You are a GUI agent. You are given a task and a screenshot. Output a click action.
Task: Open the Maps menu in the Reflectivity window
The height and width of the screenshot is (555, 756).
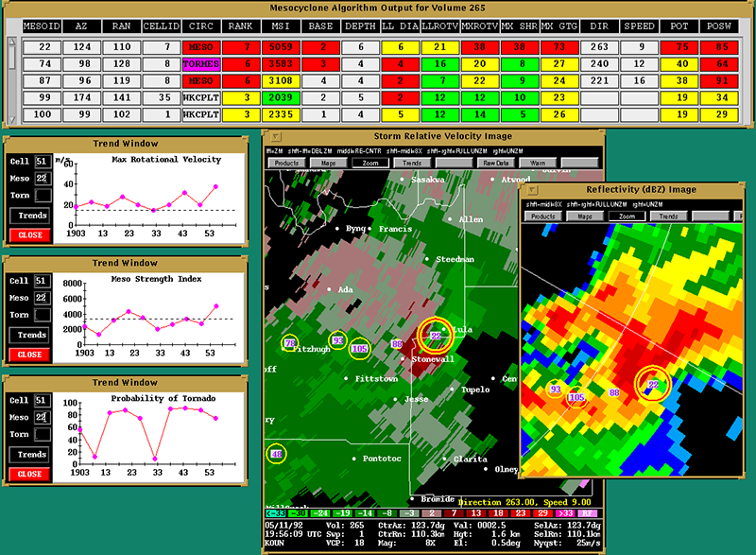[x=586, y=216]
